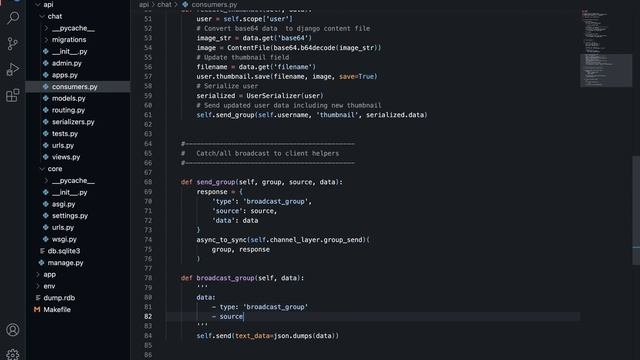Click the consumers.py breadcrumb segment
Screen dimensions: 640x360
click(214, 4)
